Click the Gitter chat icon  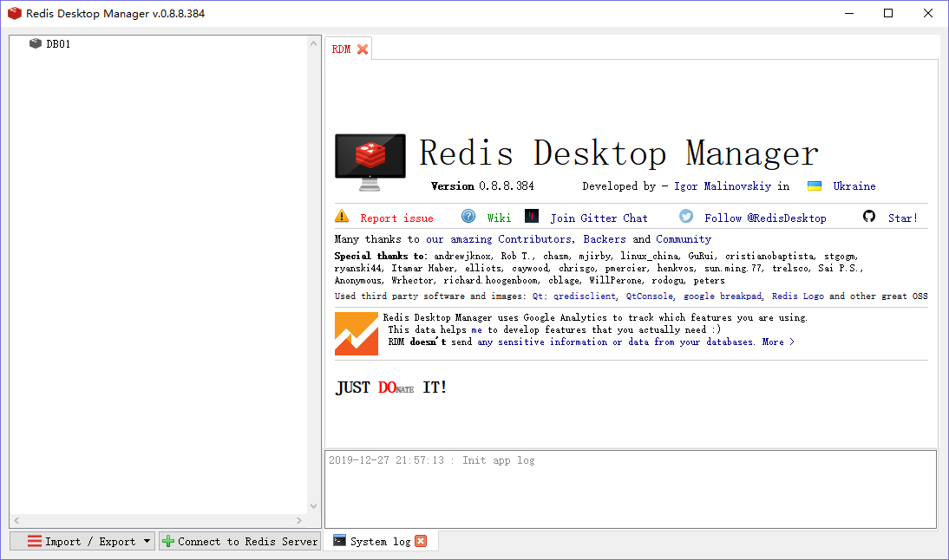532,216
